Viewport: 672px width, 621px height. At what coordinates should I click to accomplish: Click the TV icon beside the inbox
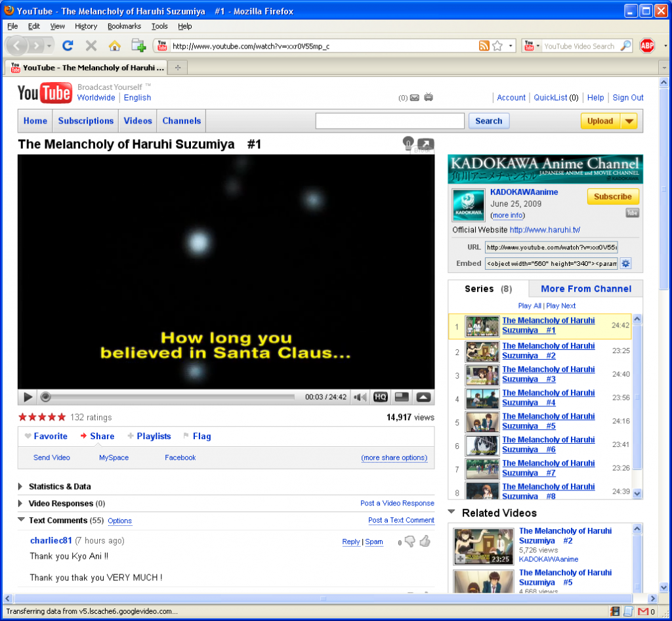click(428, 97)
